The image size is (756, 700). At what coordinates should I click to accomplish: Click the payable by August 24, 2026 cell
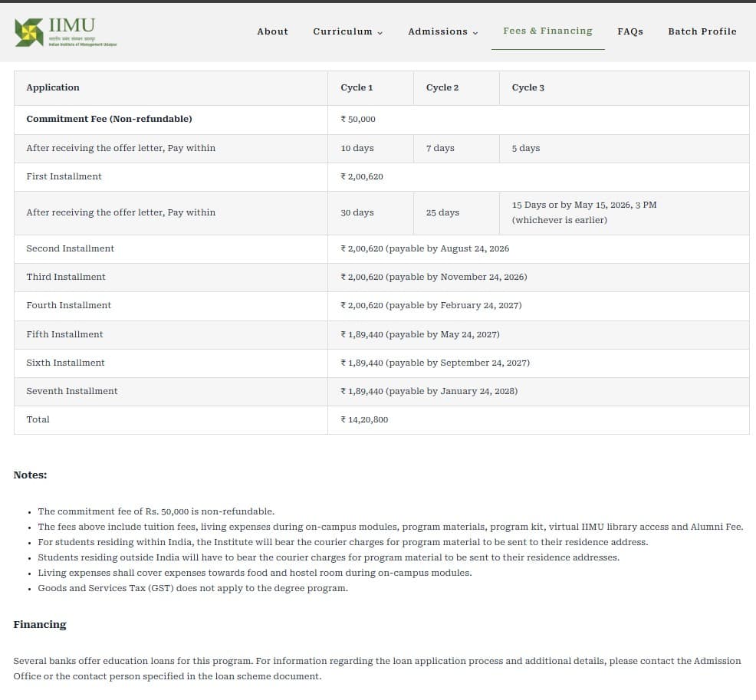pyautogui.click(x=425, y=248)
